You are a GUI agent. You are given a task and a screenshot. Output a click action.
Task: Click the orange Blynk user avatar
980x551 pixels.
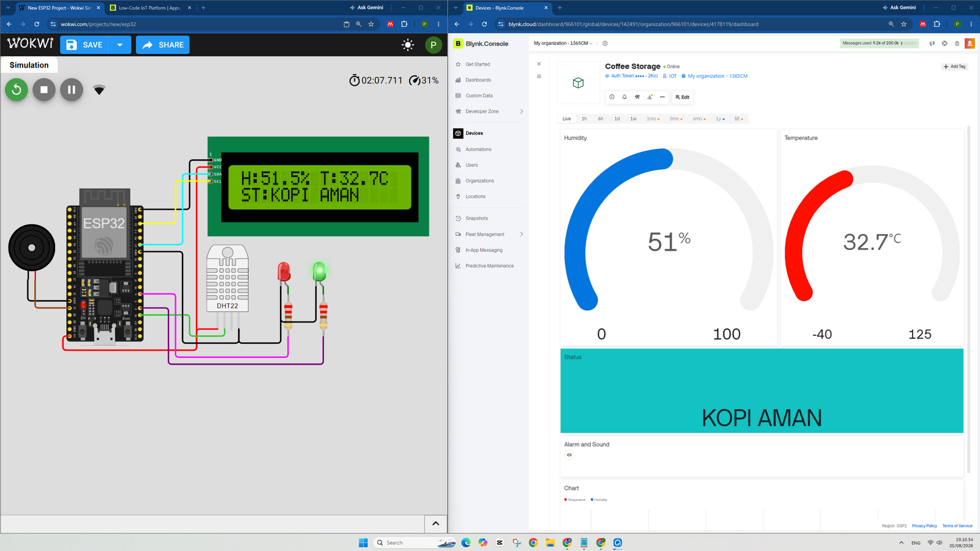[970, 44]
